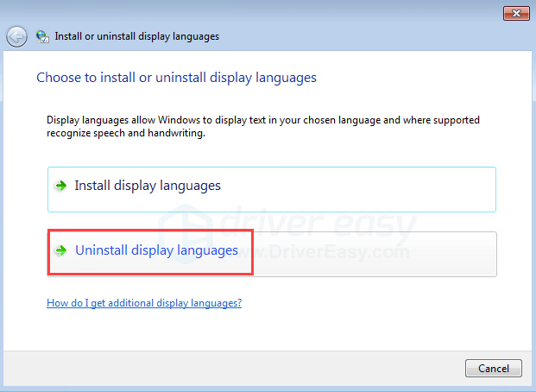The image size is (536, 392).
Task: Open How do I get additional display languages link
Action: (x=144, y=303)
